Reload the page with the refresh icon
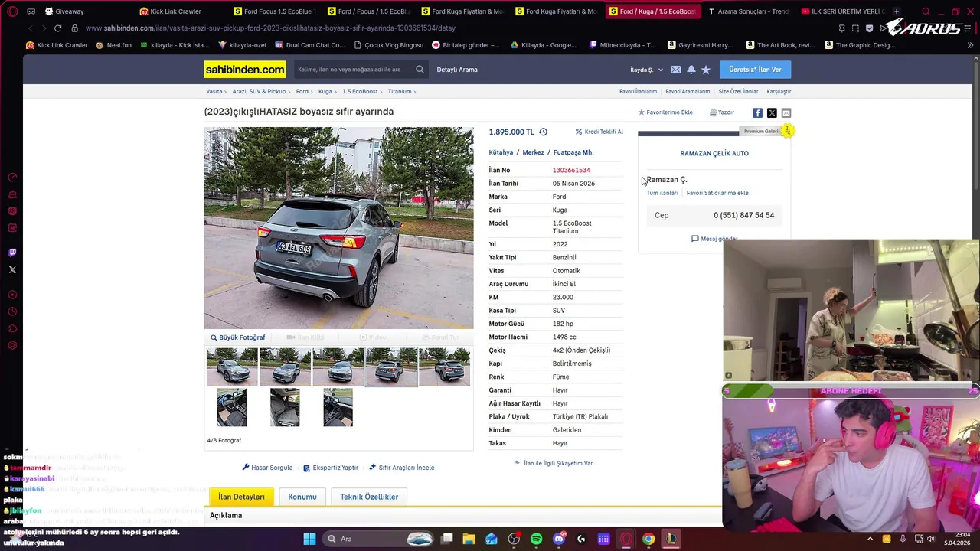 point(57,28)
